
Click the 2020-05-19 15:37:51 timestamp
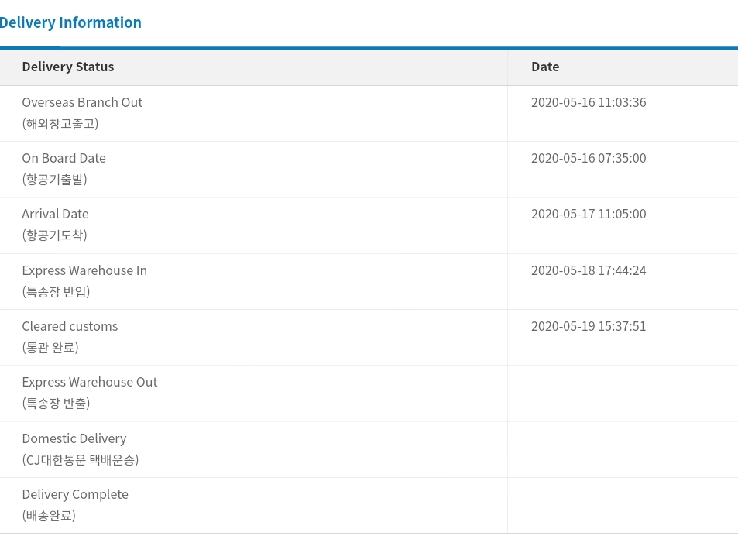(x=589, y=326)
